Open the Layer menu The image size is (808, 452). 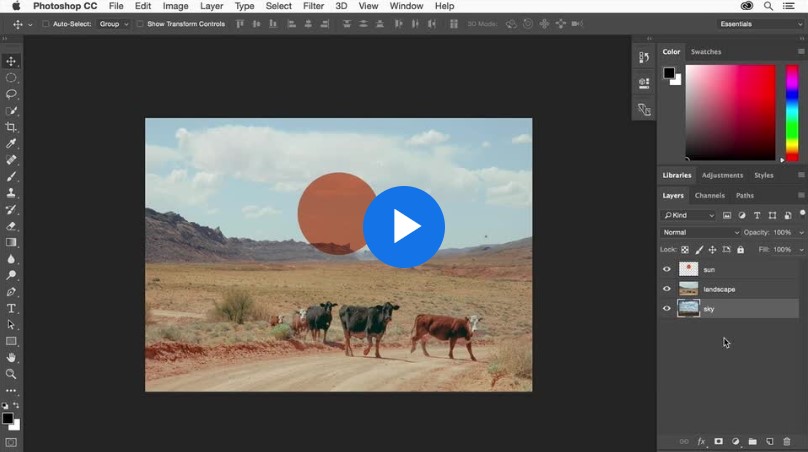pyautogui.click(x=211, y=6)
